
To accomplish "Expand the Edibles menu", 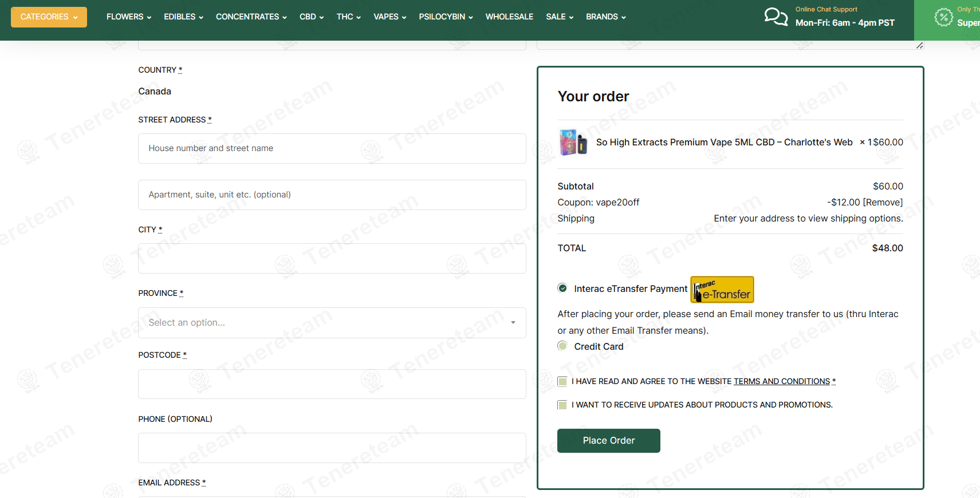I will [x=183, y=17].
